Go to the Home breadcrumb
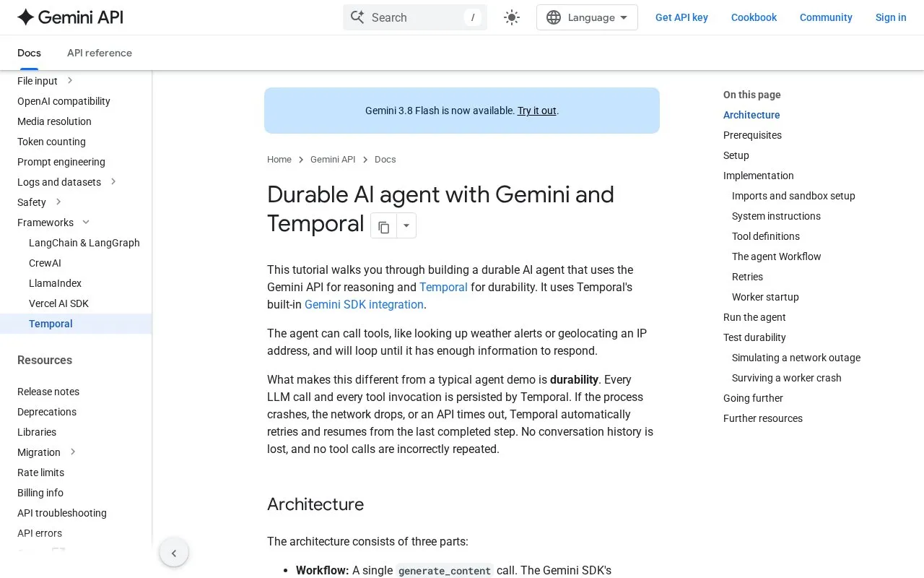 (x=279, y=160)
